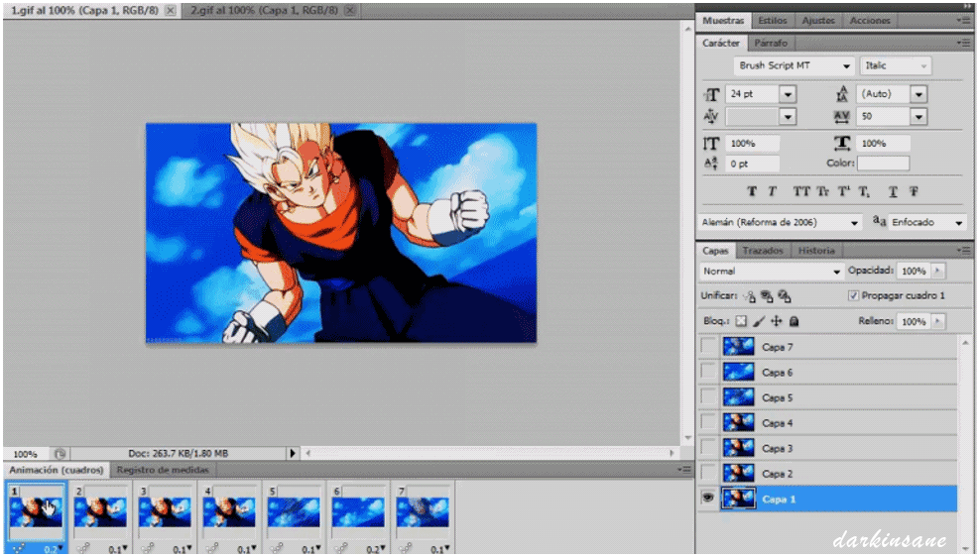Toggle Propagar cuadro 1 checkbox
Viewport: 980px width, 557px height.
click(853, 296)
